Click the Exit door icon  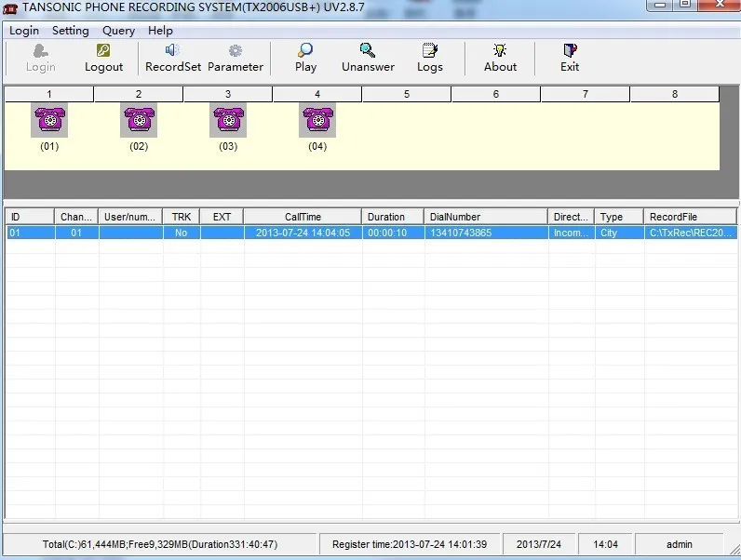click(x=570, y=50)
